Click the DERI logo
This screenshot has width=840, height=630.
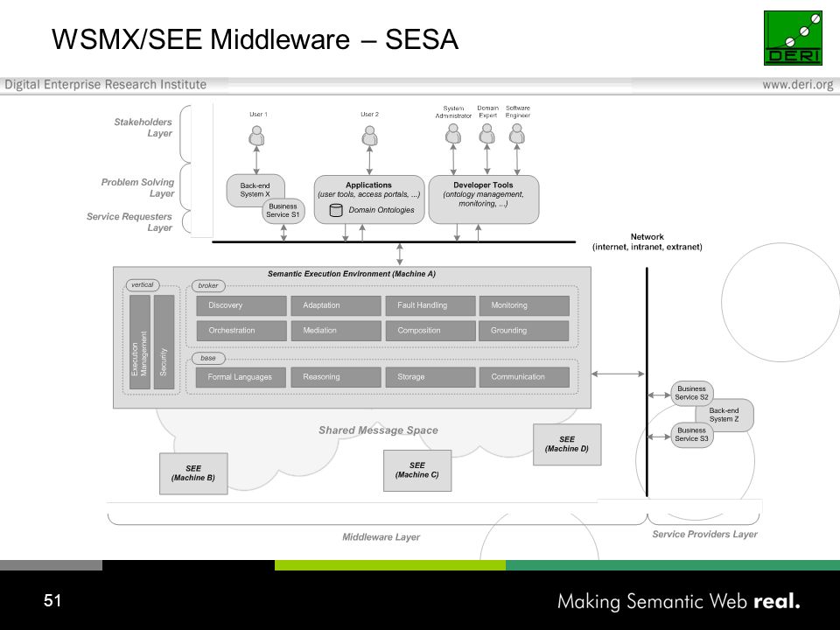coord(793,38)
